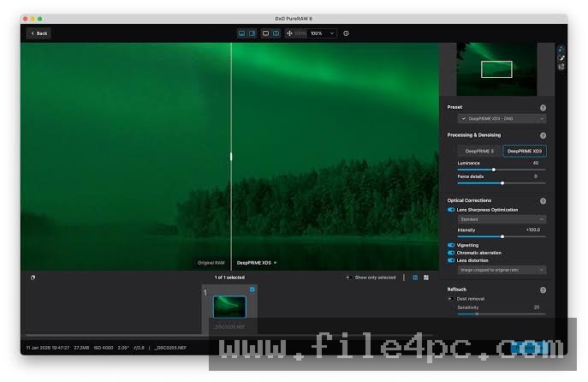Go back with the Back button
Image resolution: width=588 pixels, height=382 pixels.
pos(39,33)
